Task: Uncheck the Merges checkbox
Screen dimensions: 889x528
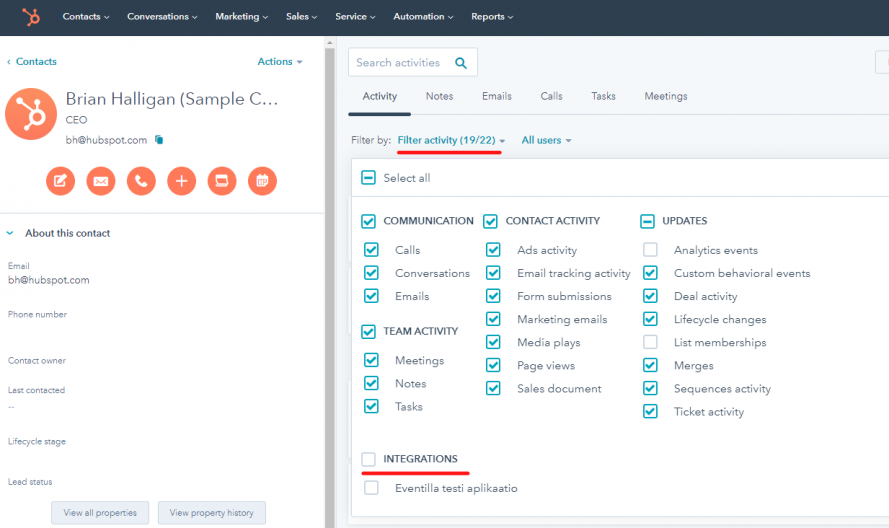Action: tap(650, 365)
